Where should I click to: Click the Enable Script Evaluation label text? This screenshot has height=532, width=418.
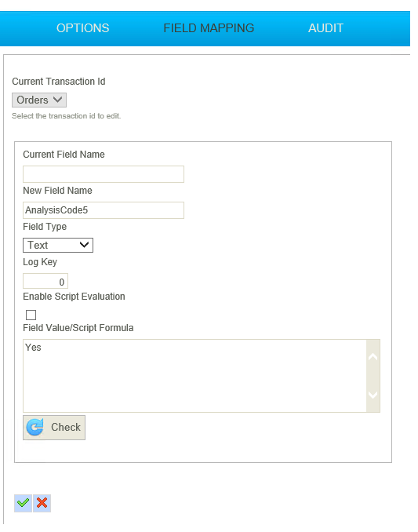tap(74, 297)
